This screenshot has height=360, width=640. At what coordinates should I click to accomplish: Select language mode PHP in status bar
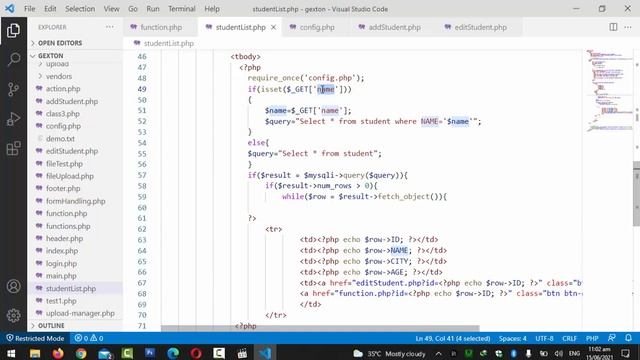(x=592, y=338)
